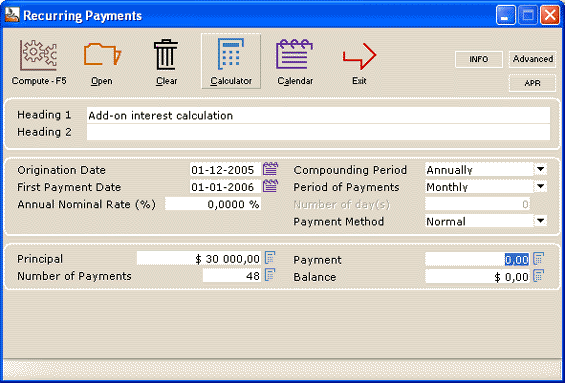Click the Payment Method label
Image resolution: width=565 pixels, height=383 pixels.
pos(338,221)
